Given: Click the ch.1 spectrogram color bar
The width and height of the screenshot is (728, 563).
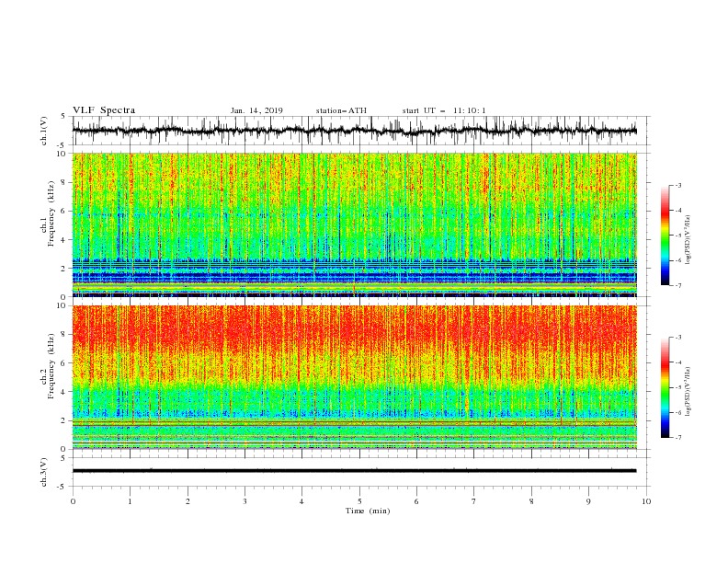Looking at the screenshot, I should (x=665, y=236).
